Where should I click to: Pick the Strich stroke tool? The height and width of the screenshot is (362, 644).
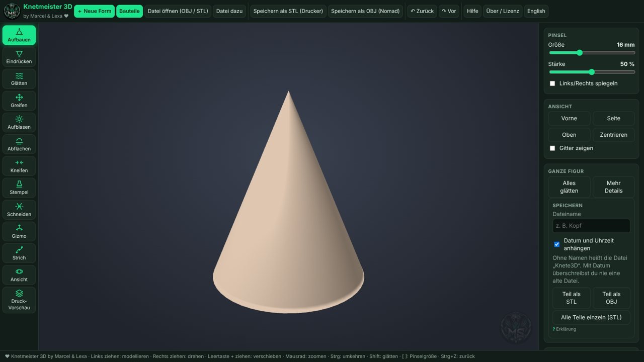pos(19,253)
